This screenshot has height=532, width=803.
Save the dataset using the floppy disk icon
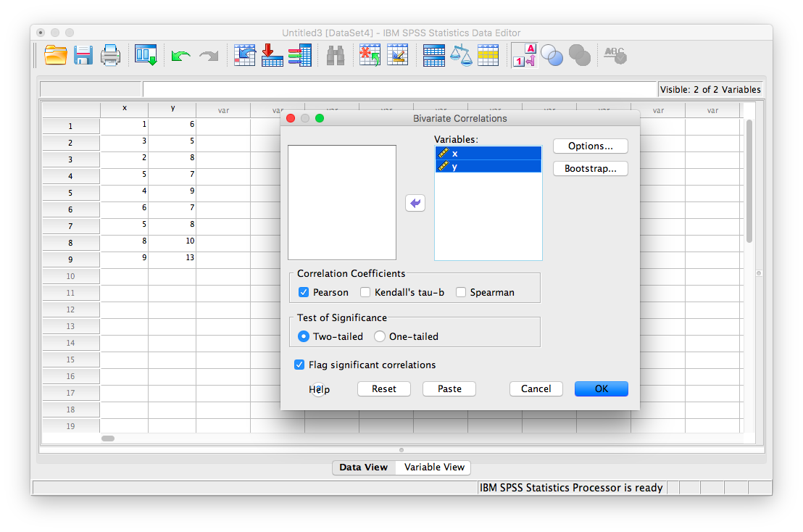point(83,55)
